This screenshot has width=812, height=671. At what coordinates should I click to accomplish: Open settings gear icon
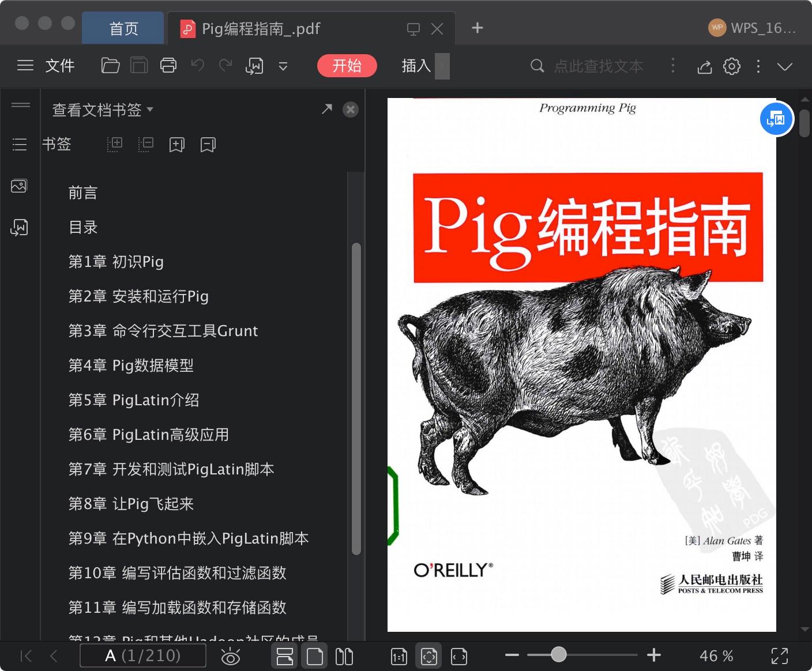click(732, 66)
